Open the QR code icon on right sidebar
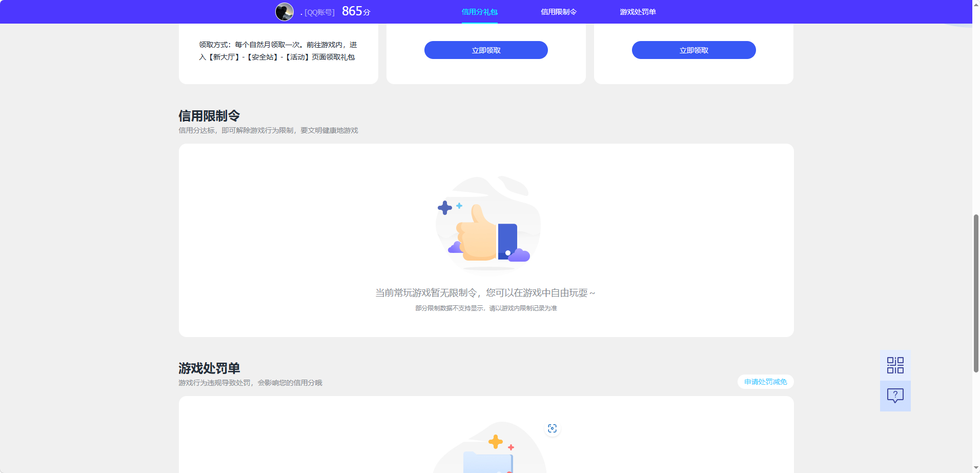The height and width of the screenshot is (473, 980). pyautogui.click(x=895, y=365)
